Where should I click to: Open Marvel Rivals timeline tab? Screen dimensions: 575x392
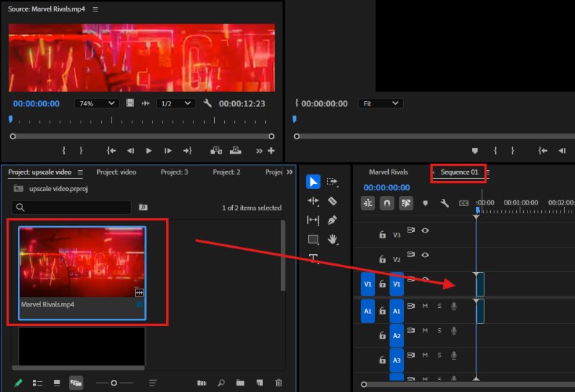point(388,172)
